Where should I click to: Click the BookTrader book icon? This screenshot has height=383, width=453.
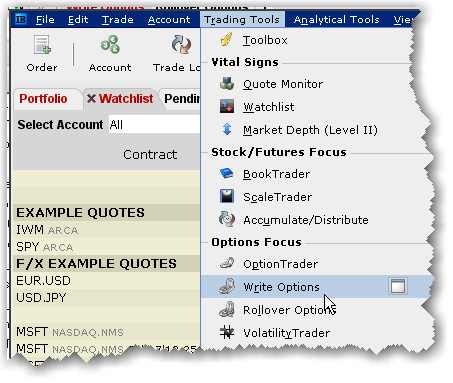coord(227,174)
